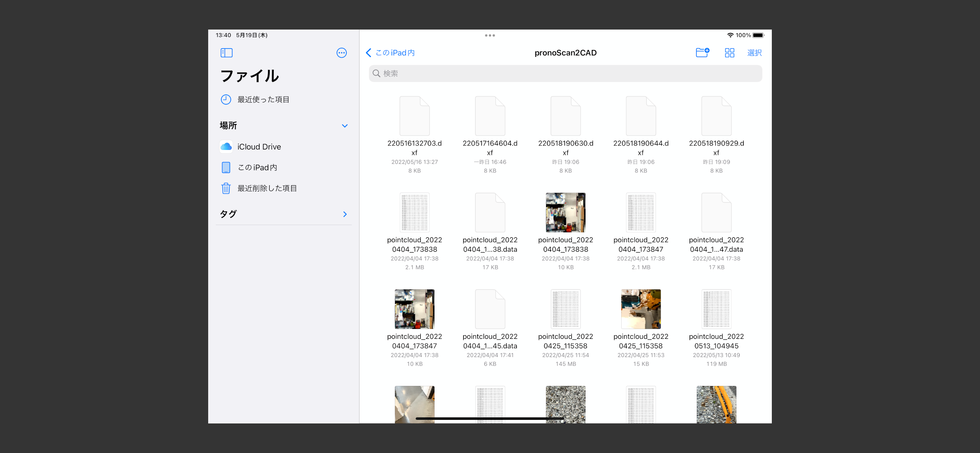Screen dimensions: 980x453
Task: Open recently deleted items (最近削除した項目)
Action: pyautogui.click(x=259, y=188)
